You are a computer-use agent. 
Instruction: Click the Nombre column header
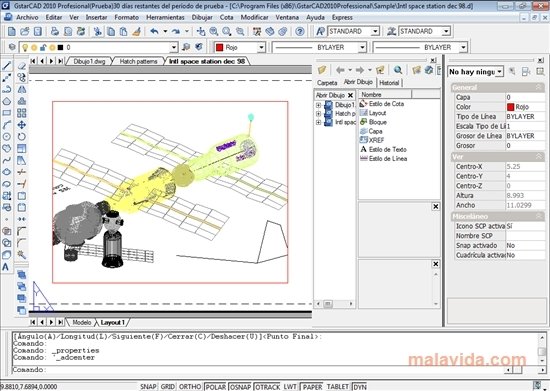coord(385,94)
